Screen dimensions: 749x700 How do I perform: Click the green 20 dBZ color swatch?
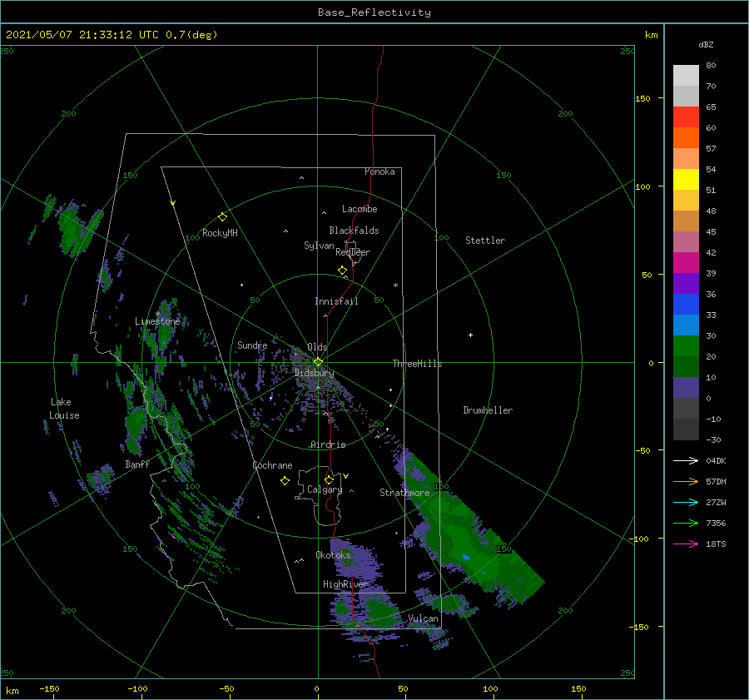pos(686,346)
